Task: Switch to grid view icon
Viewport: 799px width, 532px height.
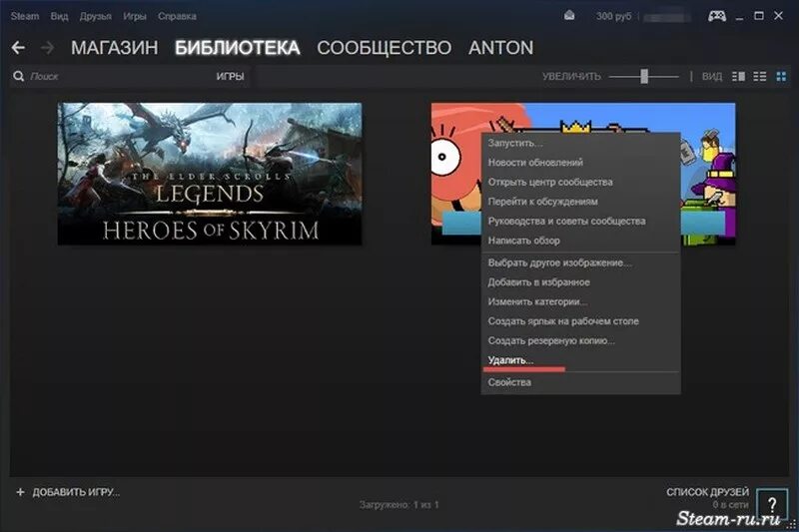Action: [x=781, y=77]
